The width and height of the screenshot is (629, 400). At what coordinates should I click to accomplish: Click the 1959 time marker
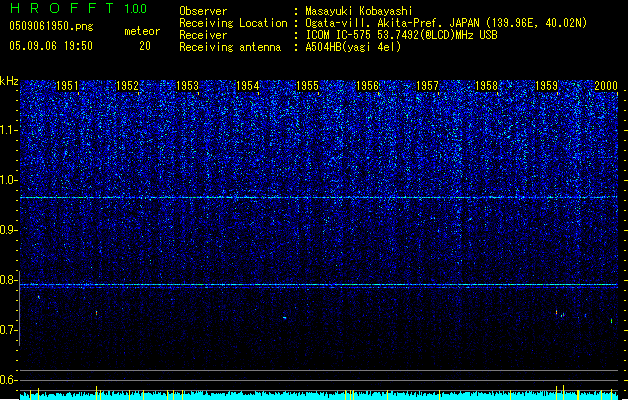(546, 86)
